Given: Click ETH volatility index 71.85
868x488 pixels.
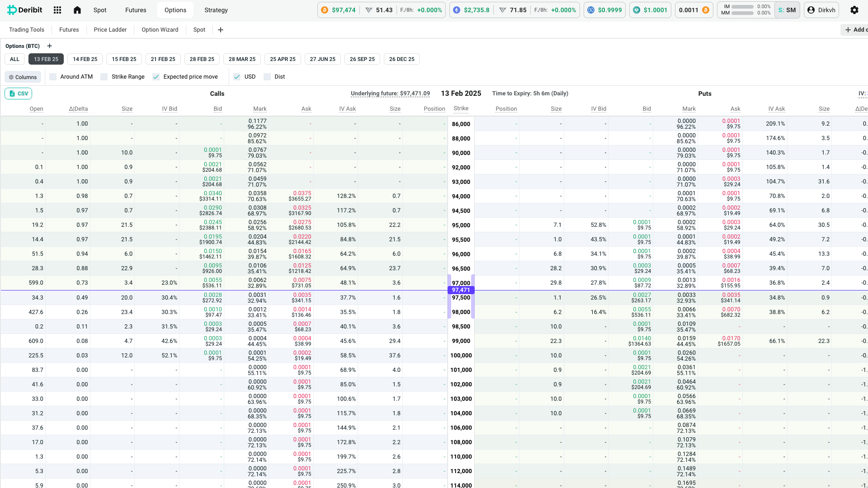Looking at the screenshot, I should point(513,10).
